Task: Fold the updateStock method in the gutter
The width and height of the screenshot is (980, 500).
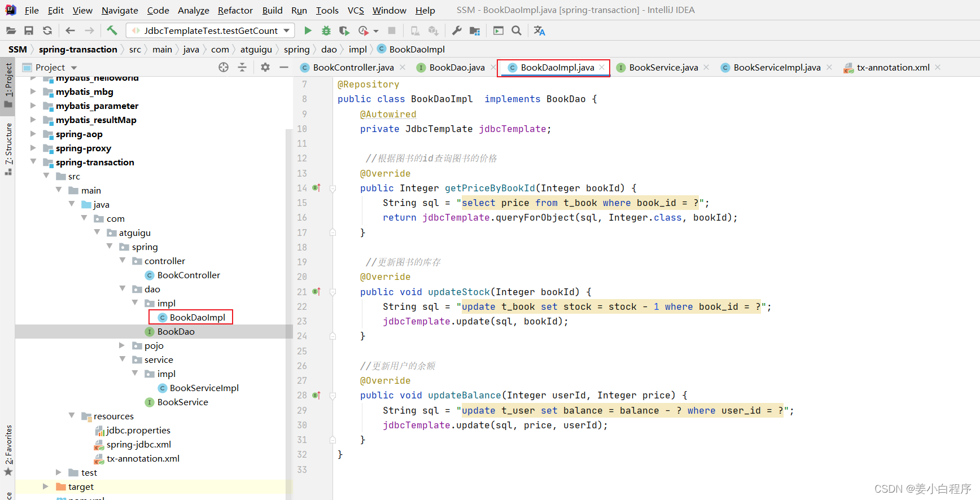Action: point(333,292)
